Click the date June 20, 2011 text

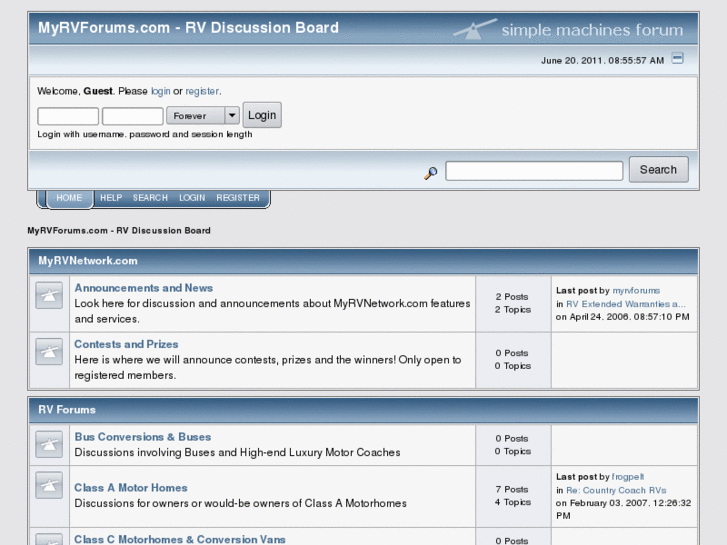point(602,61)
